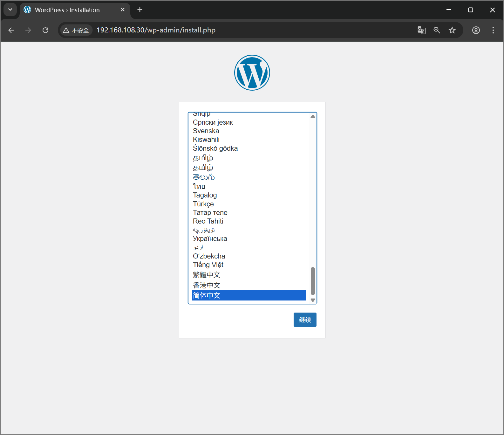Screen dimensions: 504x435
Task: Select Tiếng Việt language
Action: coord(249,265)
